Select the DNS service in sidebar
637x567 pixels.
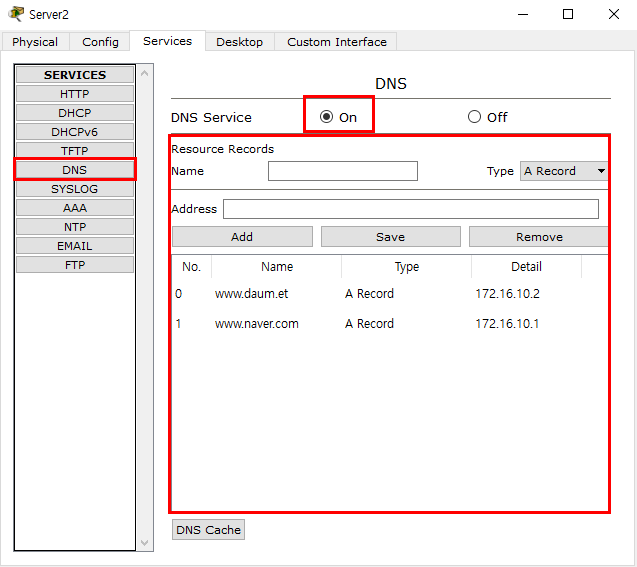75,170
